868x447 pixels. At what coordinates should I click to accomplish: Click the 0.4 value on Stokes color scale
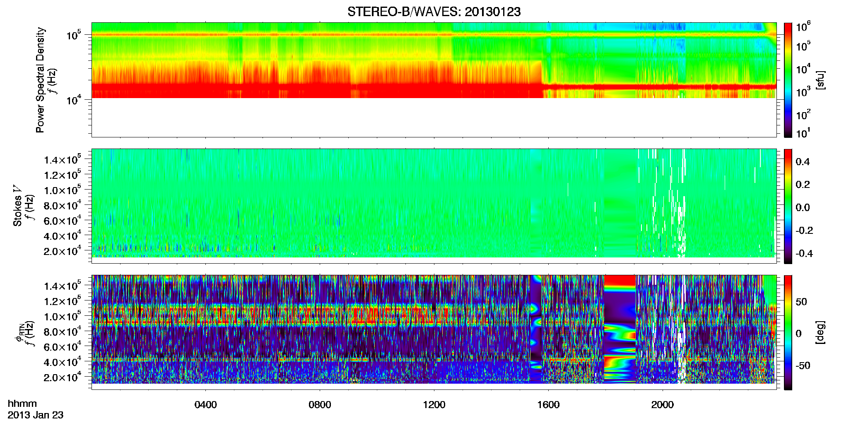coord(803,162)
